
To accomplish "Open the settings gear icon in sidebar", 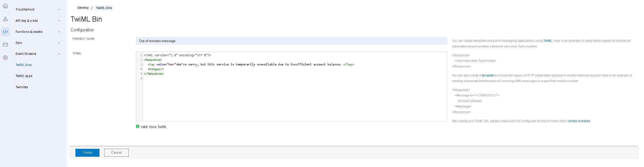I will [5, 58].
